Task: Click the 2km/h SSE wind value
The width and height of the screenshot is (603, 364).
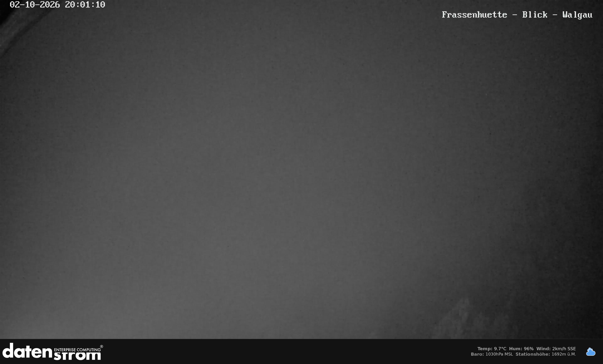Action: (564, 349)
